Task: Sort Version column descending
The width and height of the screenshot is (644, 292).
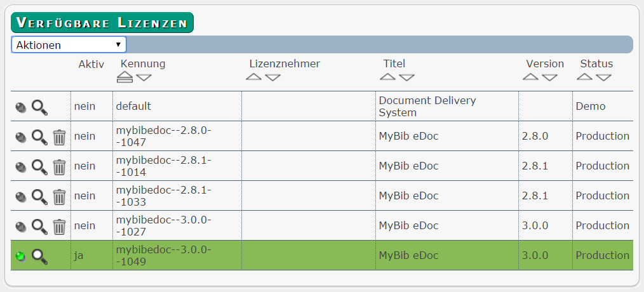Action: pyautogui.click(x=549, y=77)
